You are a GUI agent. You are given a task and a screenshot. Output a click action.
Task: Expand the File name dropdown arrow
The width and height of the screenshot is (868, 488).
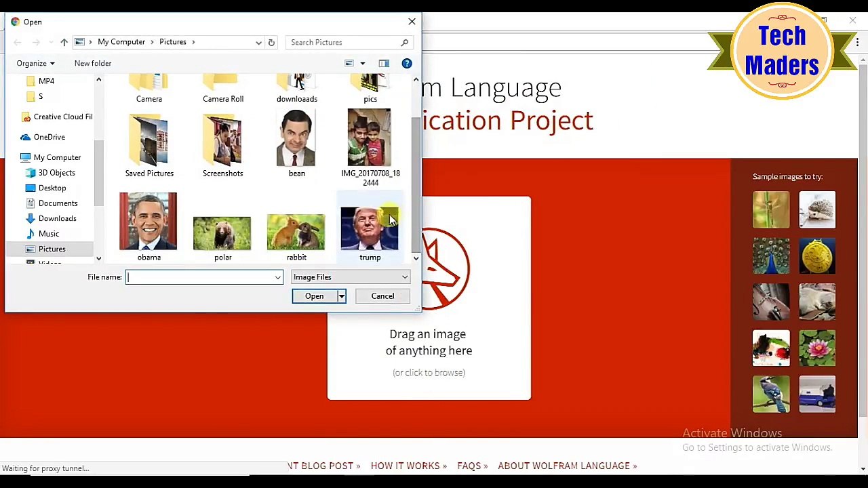click(277, 277)
